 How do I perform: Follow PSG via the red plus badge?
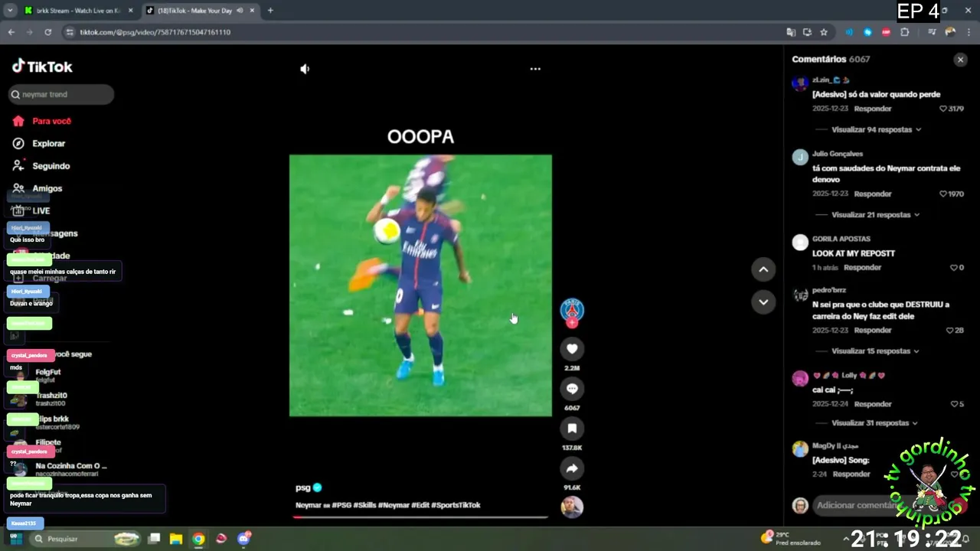pos(572,323)
